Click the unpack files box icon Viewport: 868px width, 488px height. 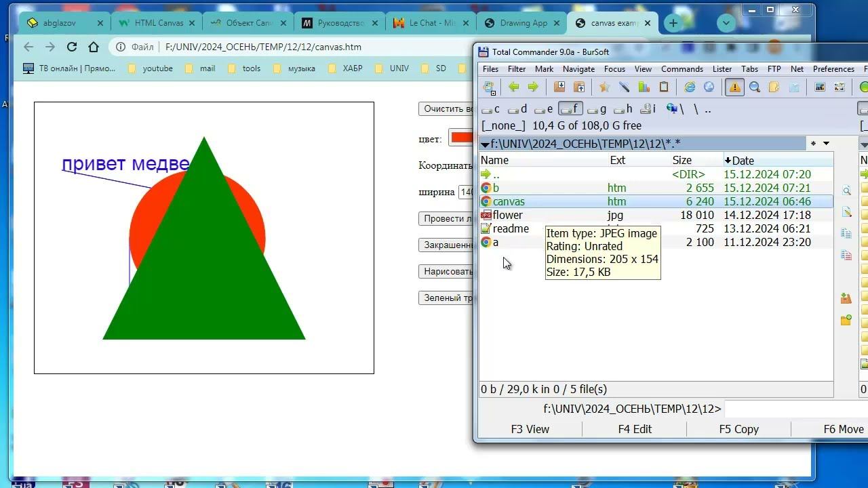click(x=579, y=87)
